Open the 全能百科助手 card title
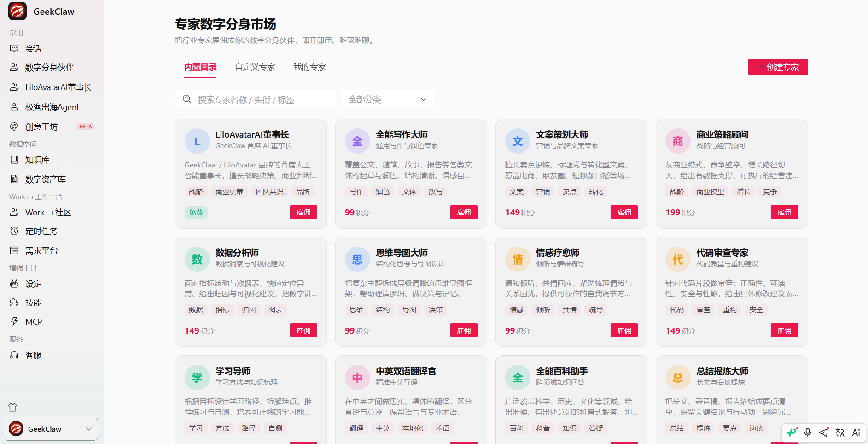868x444 pixels. pyautogui.click(x=562, y=371)
